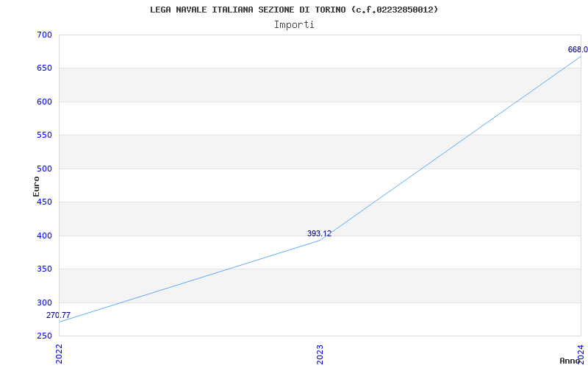
Task: Select the 2022 x-axis label
Action: pos(59,353)
